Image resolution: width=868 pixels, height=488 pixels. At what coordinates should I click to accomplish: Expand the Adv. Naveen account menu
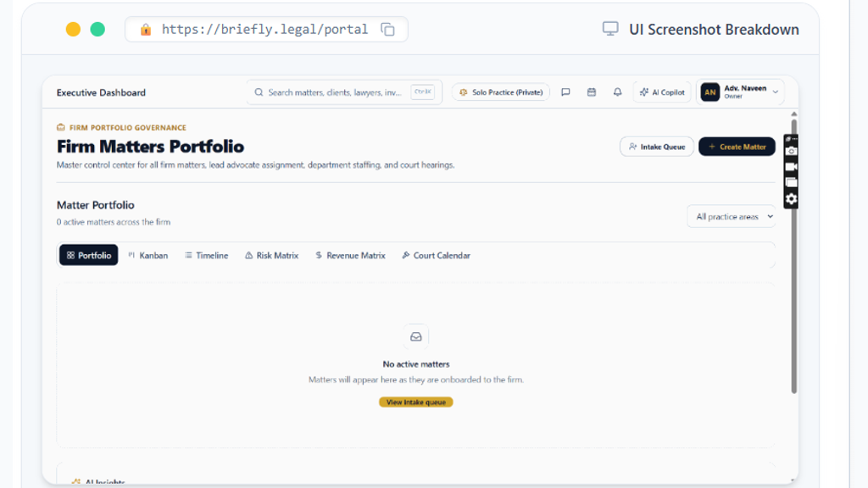(741, 92)
